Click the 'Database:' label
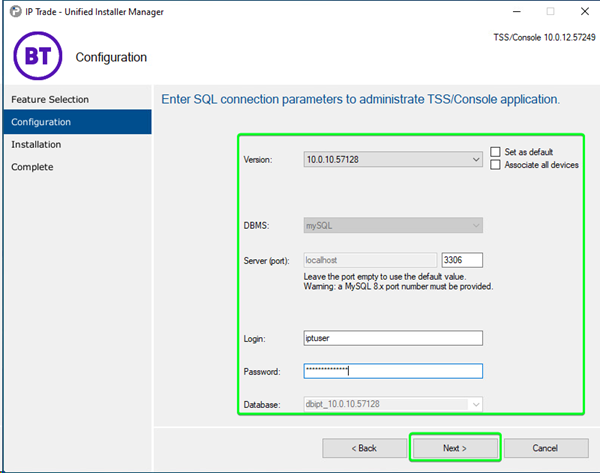 point(262,405)
